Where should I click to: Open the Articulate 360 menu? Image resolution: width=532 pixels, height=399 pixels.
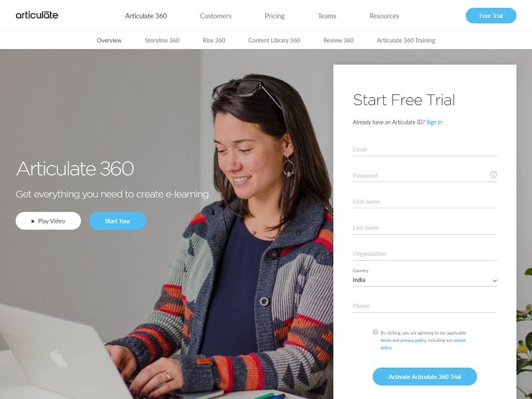[x=146, y=16]
